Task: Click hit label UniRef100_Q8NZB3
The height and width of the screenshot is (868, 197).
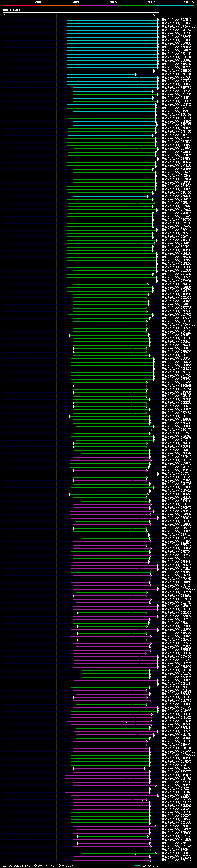Action: 176,812
